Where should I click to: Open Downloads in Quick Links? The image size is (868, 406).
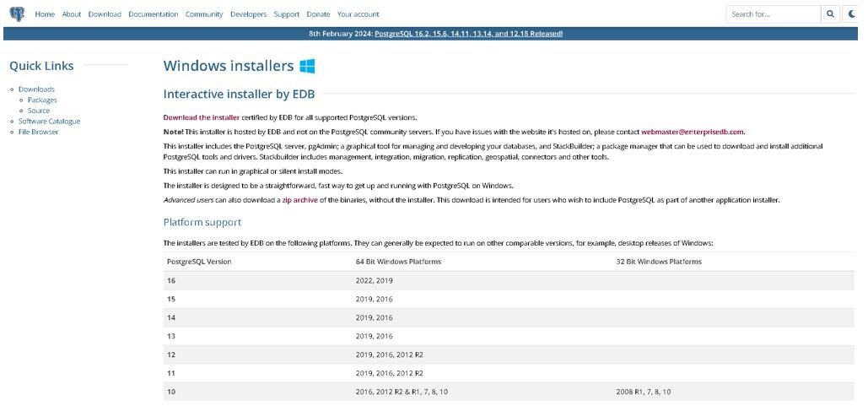(x=36, y=89)
